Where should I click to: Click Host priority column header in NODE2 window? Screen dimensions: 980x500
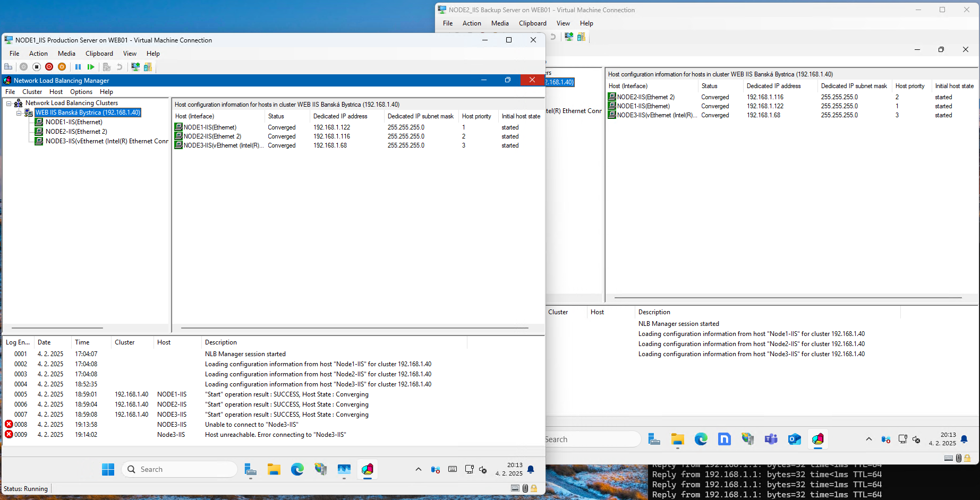pyautogui.click(x=910, y=86)
